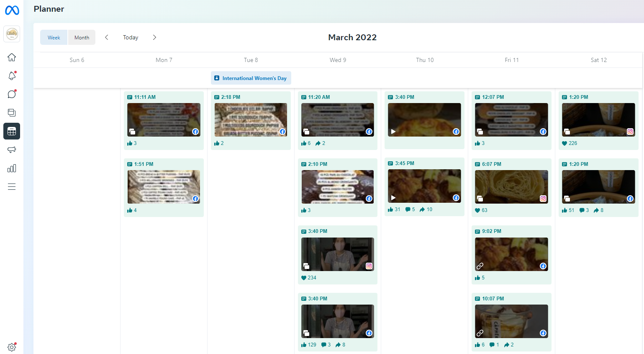Open International Women's Day event
The height and width of the screenshot is (354, 644).
(251, 78)
